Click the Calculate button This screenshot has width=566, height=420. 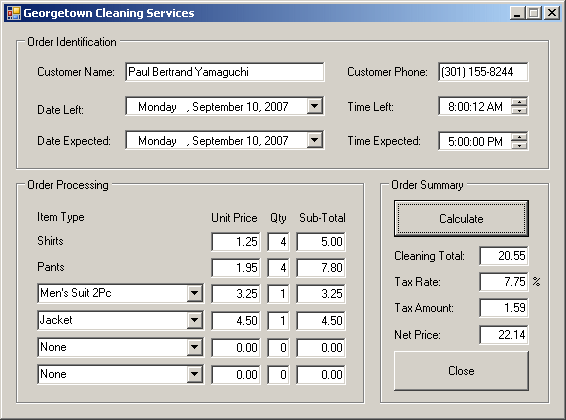461,219
